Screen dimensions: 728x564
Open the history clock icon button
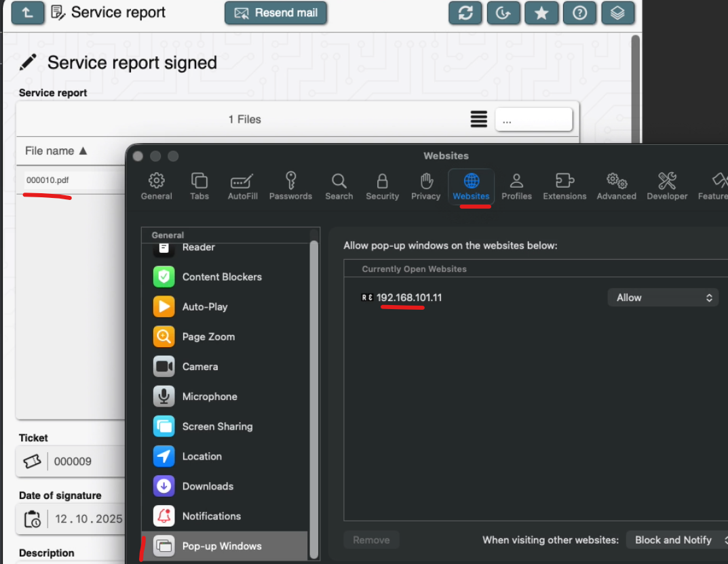(503, 13)
